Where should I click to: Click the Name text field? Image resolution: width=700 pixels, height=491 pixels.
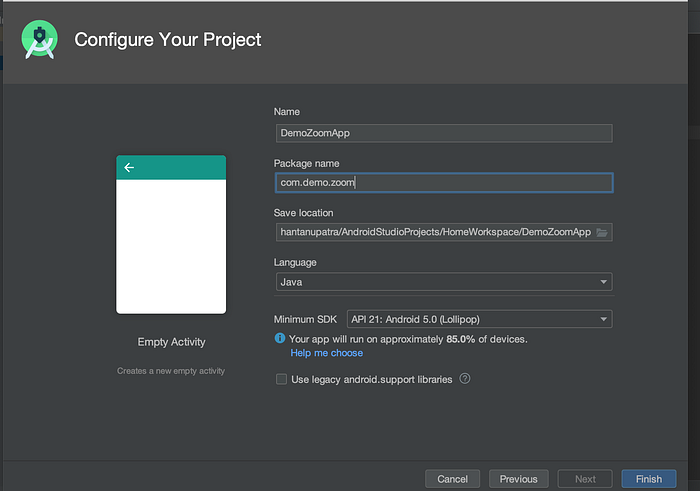[443, 133]
